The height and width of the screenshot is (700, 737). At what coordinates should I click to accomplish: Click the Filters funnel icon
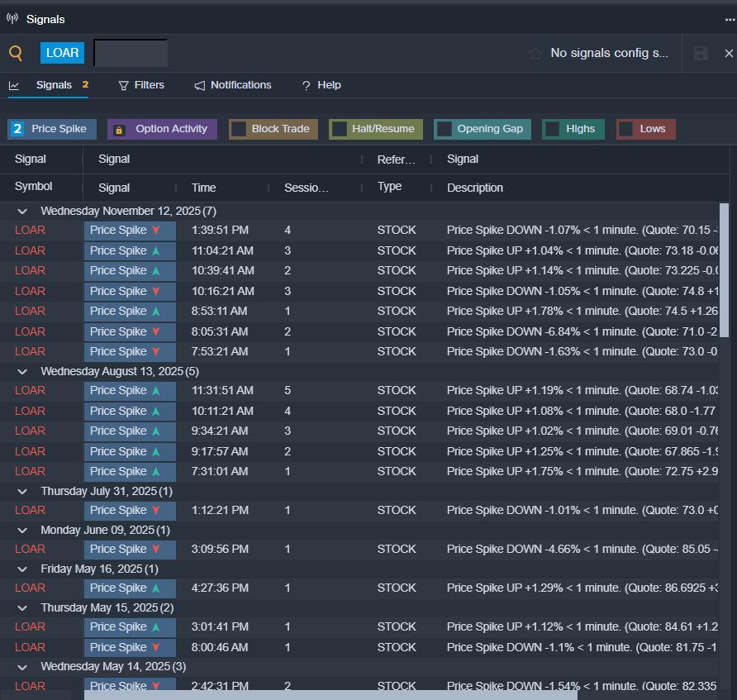pos(124,85)
